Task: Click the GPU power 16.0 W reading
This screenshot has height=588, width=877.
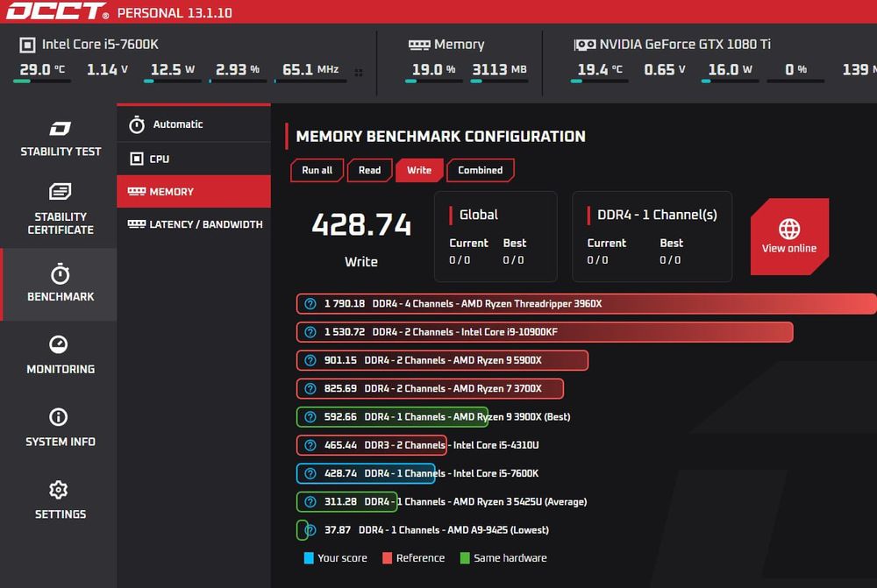Action: click(730, 70)
